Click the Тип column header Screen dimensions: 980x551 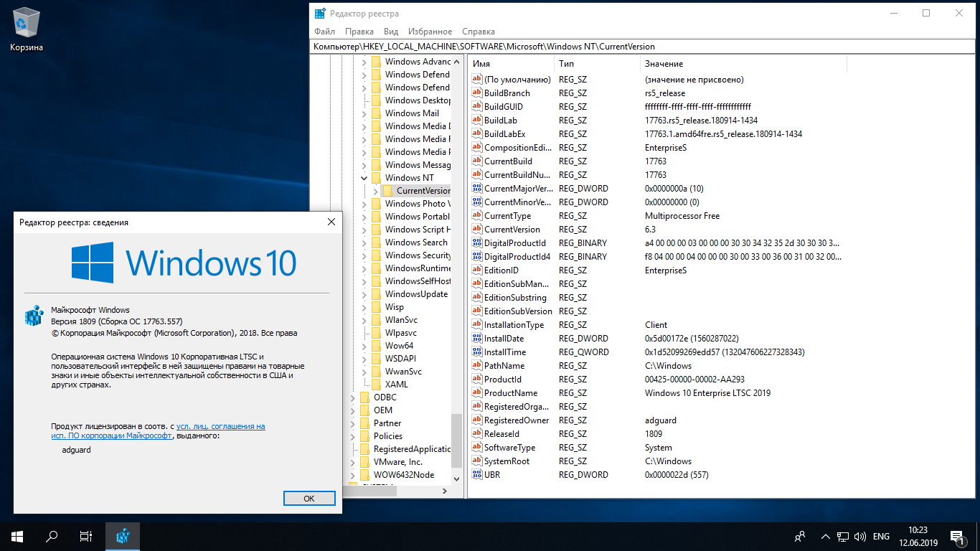[598, 64]
